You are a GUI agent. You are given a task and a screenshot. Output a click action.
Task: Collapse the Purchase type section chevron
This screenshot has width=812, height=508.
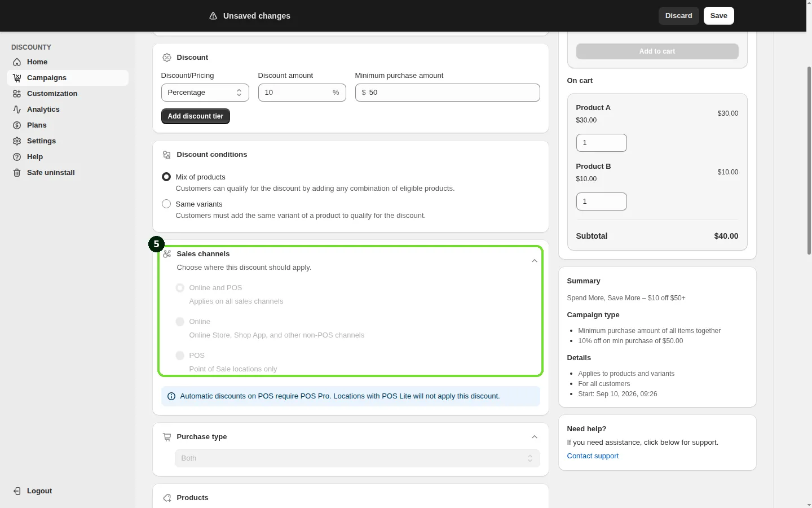[535, 437]
